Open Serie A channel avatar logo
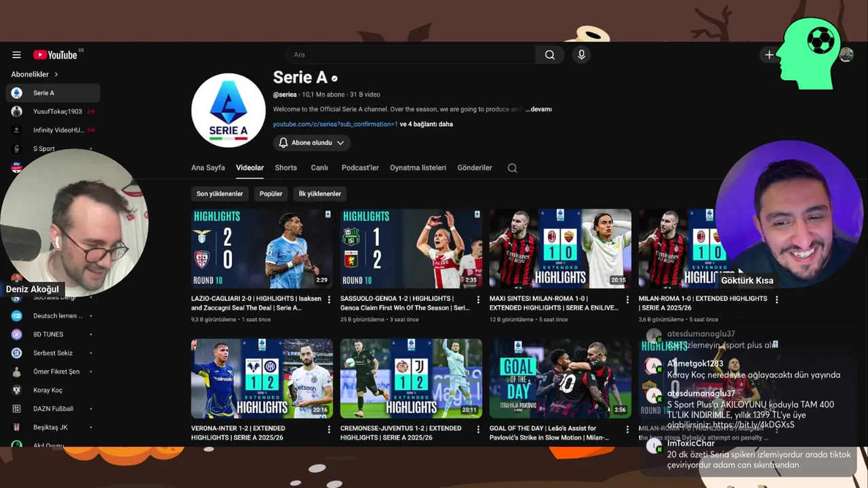 [229, 110]
